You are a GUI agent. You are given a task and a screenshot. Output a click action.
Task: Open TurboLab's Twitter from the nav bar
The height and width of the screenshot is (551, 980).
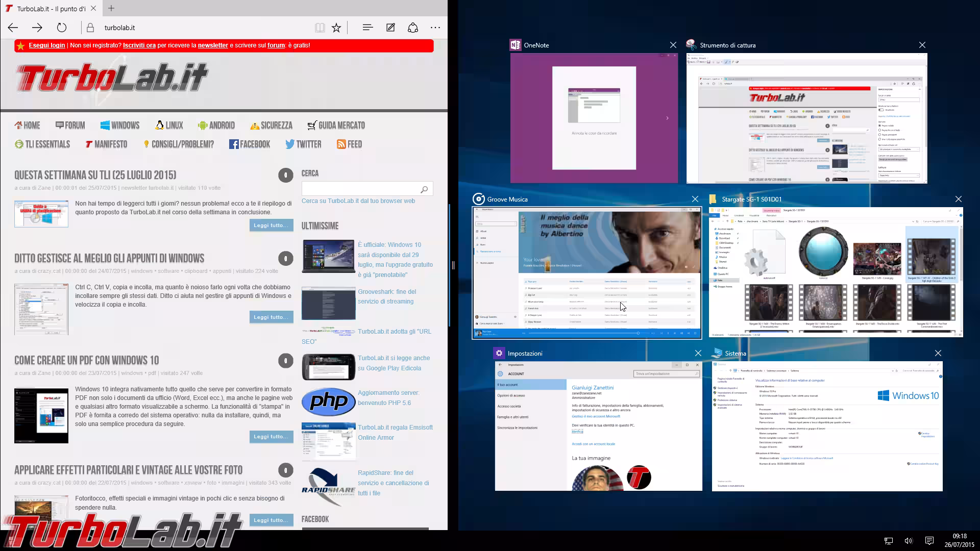pyautogui.click(x=303, y=144)
